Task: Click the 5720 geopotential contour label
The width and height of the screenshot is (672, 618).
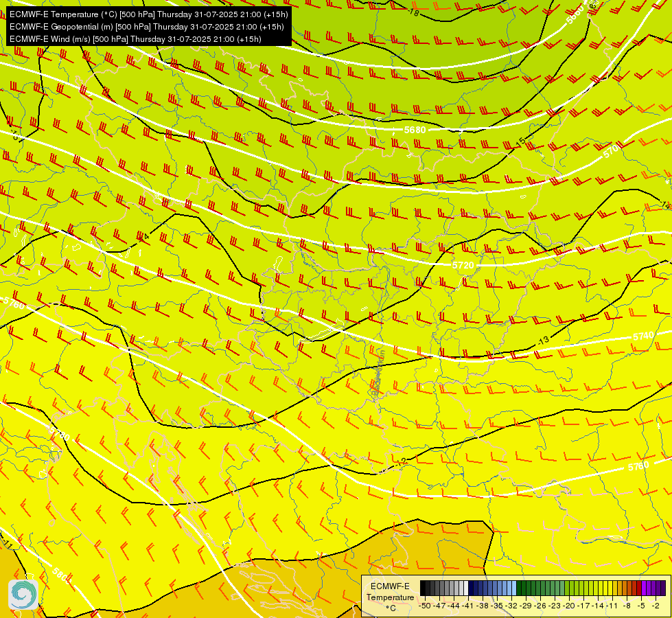Action: tap(463, 265)
